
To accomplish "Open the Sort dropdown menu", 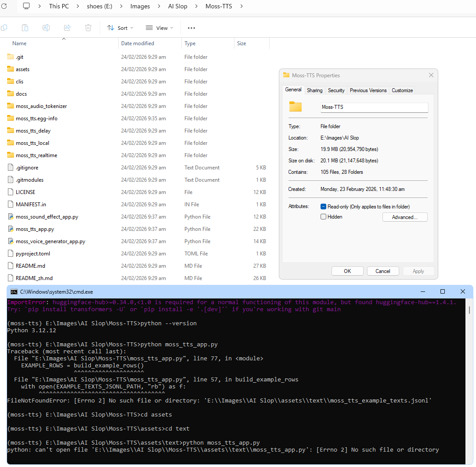I will pyautogui.click(x=120, y=28).
